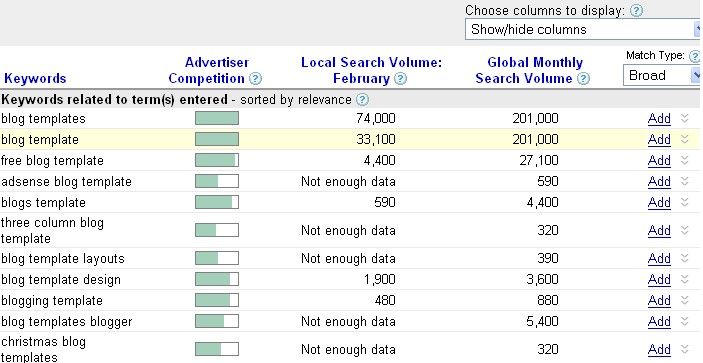The image size is (703, 363).
Task: Select keyword text 'blog templates'
Action: pyautogui.click(x=43, y=119)
